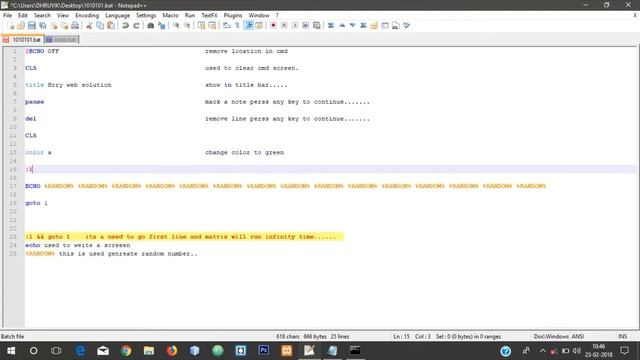Click 'Batch file' label in status bar
The image size is (640, 360).
(13, 337)
